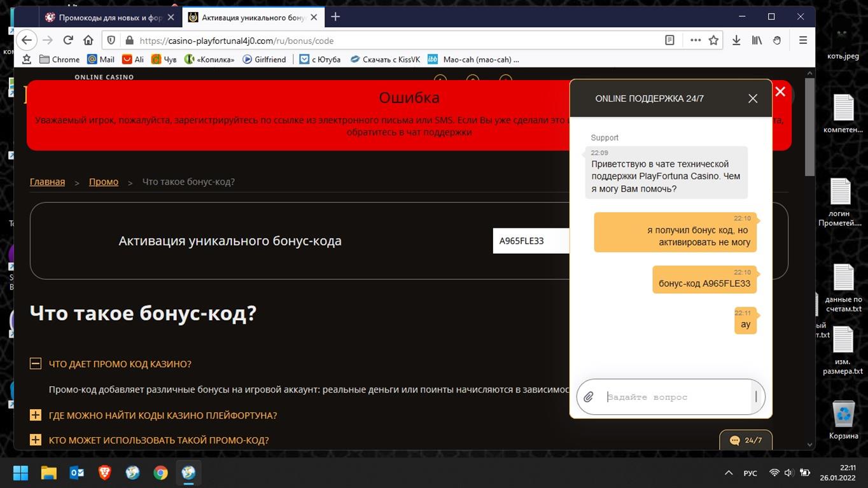
Task: Open the Корзина recycle bin icon
Action: point(844,420)
